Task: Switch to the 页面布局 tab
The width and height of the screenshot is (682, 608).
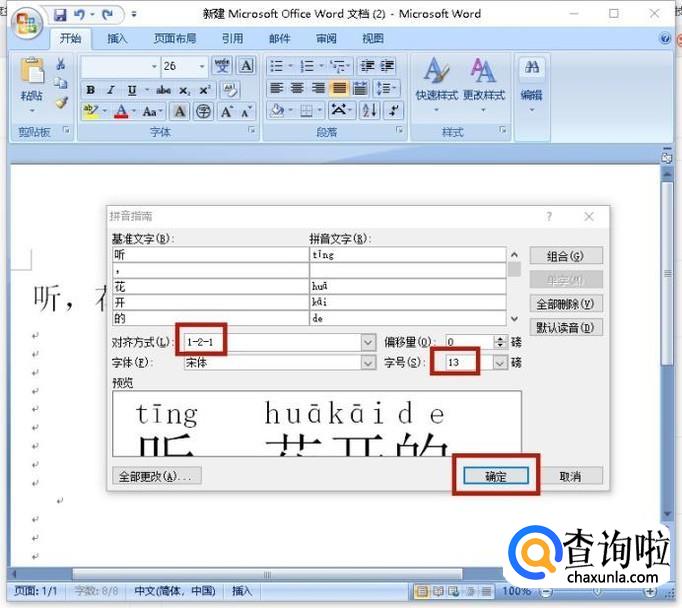Action: pos(174,39)
